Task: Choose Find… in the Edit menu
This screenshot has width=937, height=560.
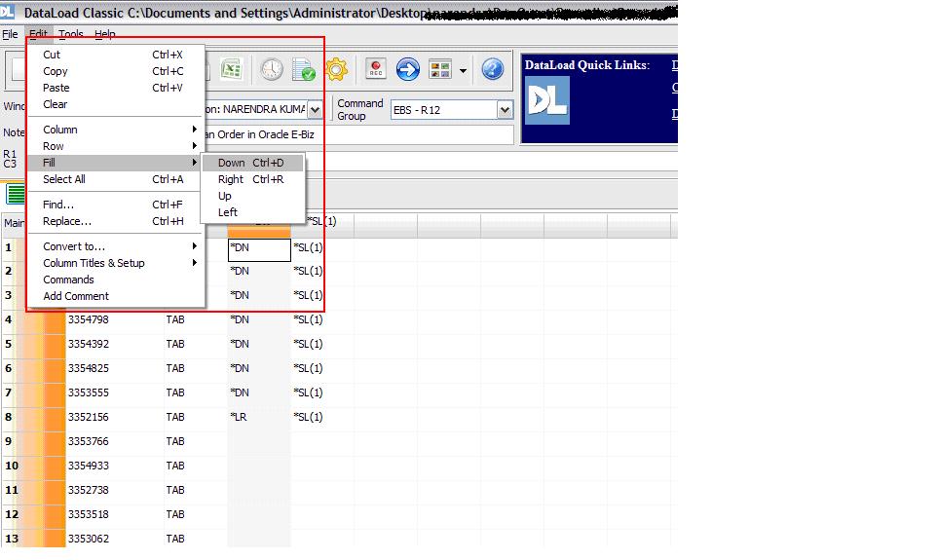Action: [116, 205]
